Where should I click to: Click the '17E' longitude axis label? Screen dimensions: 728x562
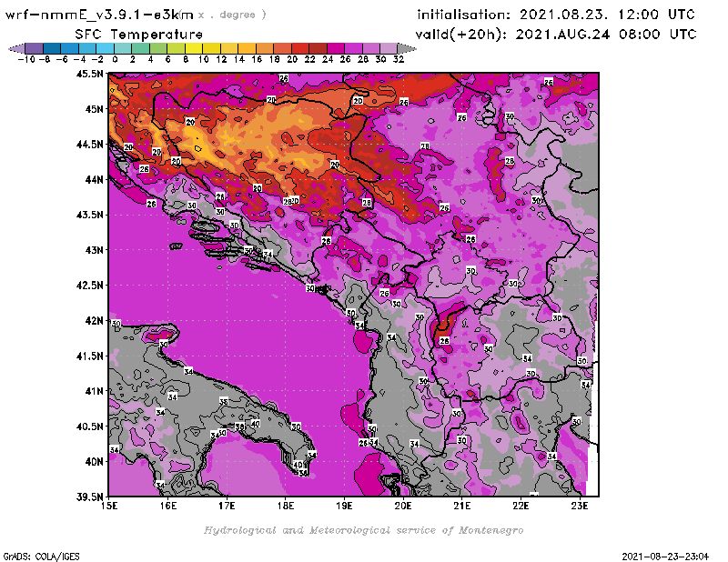[227, 506]
